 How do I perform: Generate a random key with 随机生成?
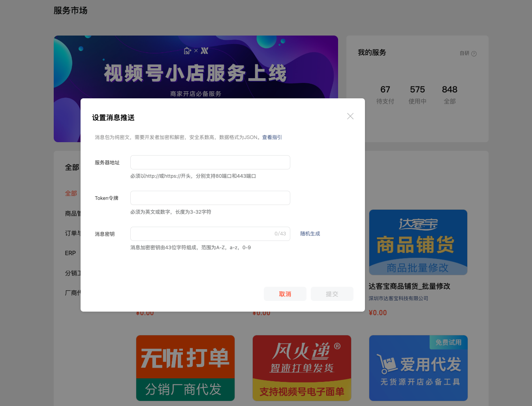coord(310,234)
